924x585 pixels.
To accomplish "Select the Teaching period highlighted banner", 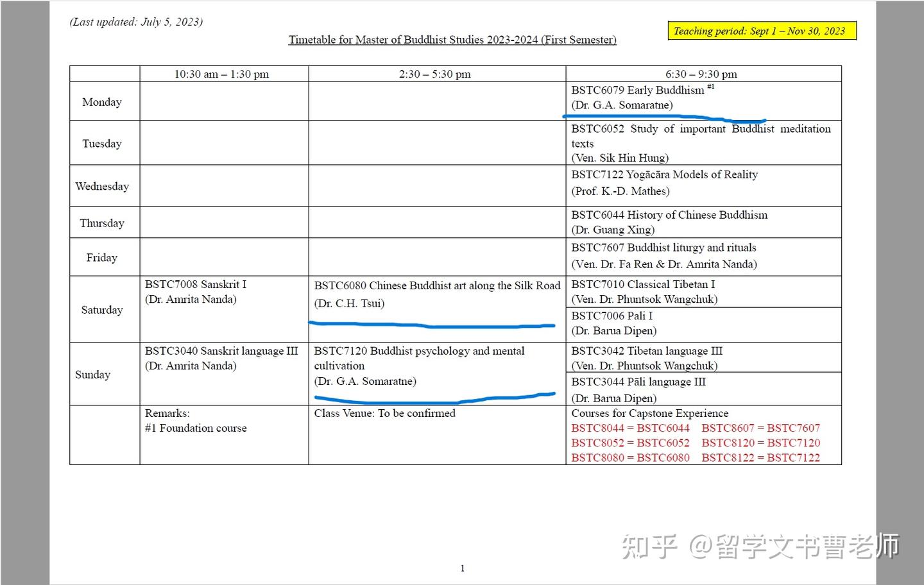I will point(760,30).
